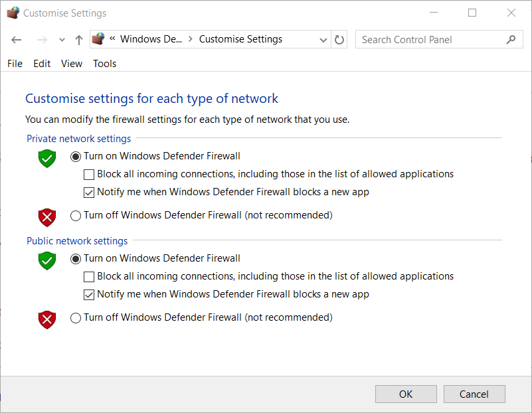The height and width of the screenshot is (413, 532).
Task: Click the search magnifier icon
Action: (511, 39)
